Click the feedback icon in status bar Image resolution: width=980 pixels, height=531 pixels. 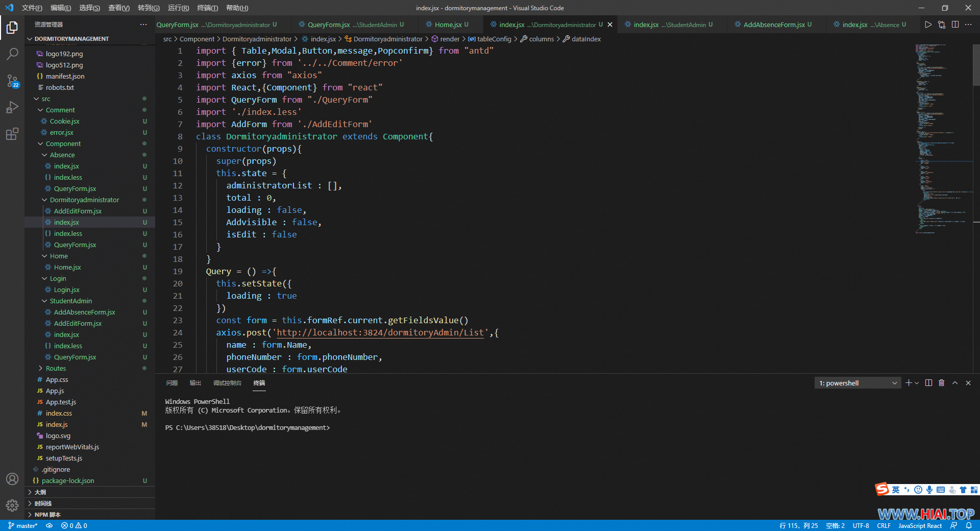[953, 525]
